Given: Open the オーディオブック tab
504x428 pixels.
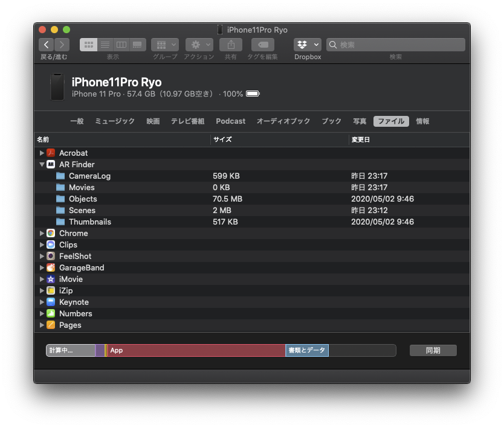Looking at the screenshot, I should tap(283, 121).
